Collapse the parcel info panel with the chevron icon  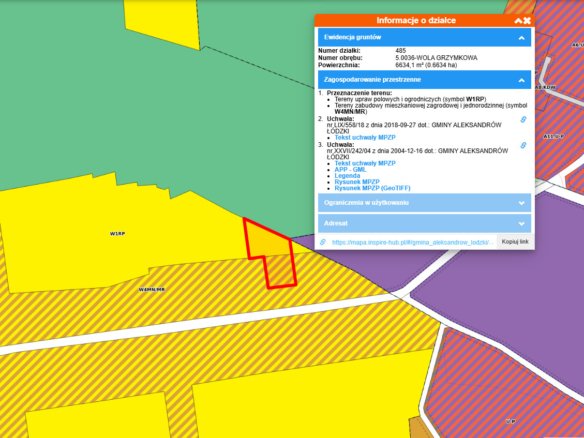click(x=518, y=21)
